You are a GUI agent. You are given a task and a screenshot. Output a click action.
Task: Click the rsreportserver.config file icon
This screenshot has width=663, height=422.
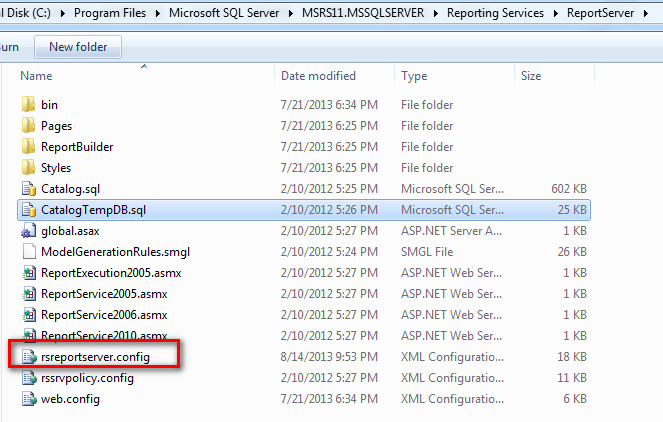[x=29, y=357]
